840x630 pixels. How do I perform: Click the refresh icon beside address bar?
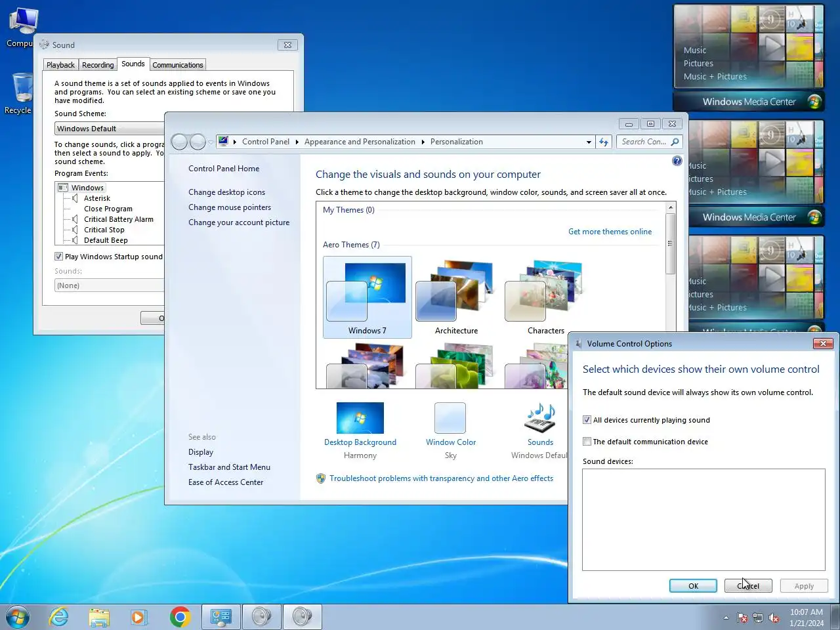coord(604,142)
